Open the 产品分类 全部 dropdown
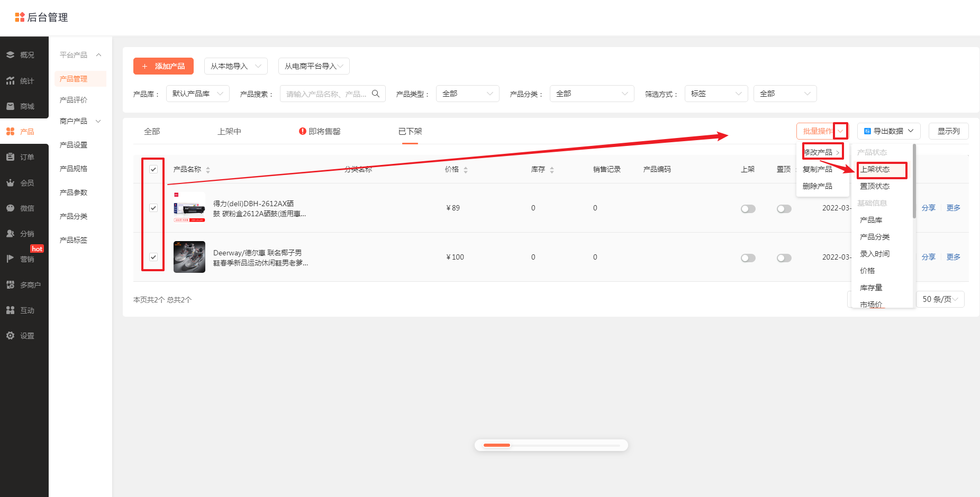 (x=592, y=94)
